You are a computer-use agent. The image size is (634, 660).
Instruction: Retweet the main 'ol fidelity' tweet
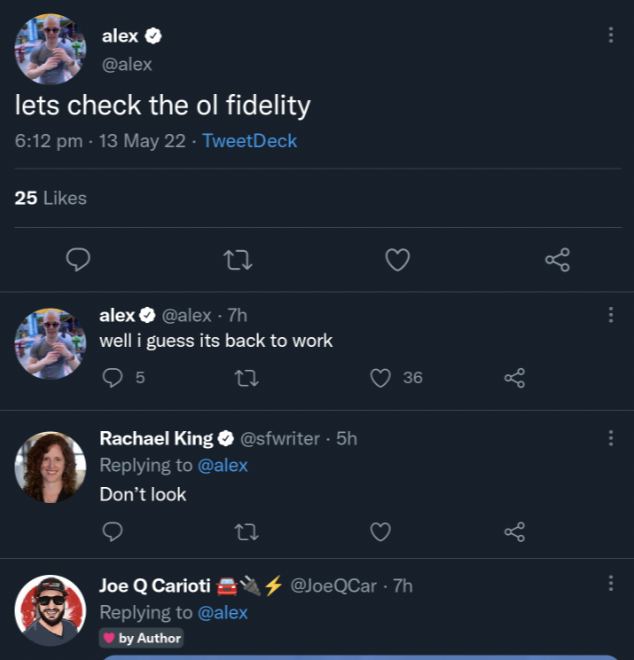(237, 260)
